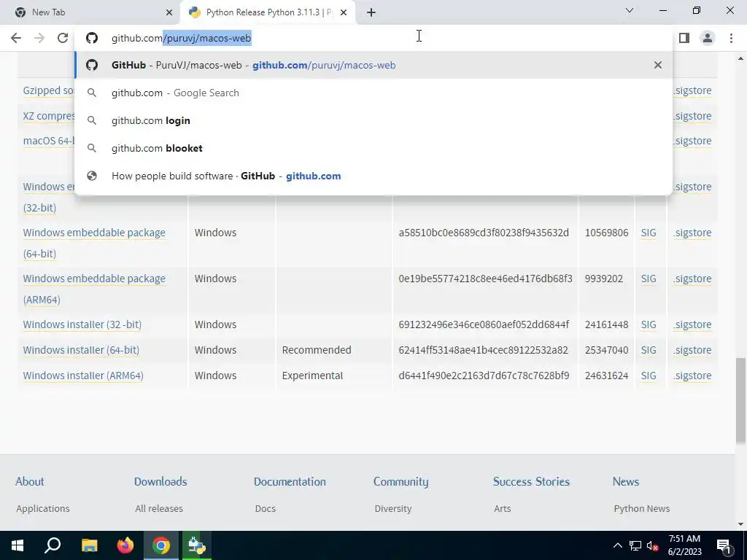Screen dimensions: 747x560
Task: Open the Python installer taskbar icon
Action: pyautogui.click(x=197, y=545)
